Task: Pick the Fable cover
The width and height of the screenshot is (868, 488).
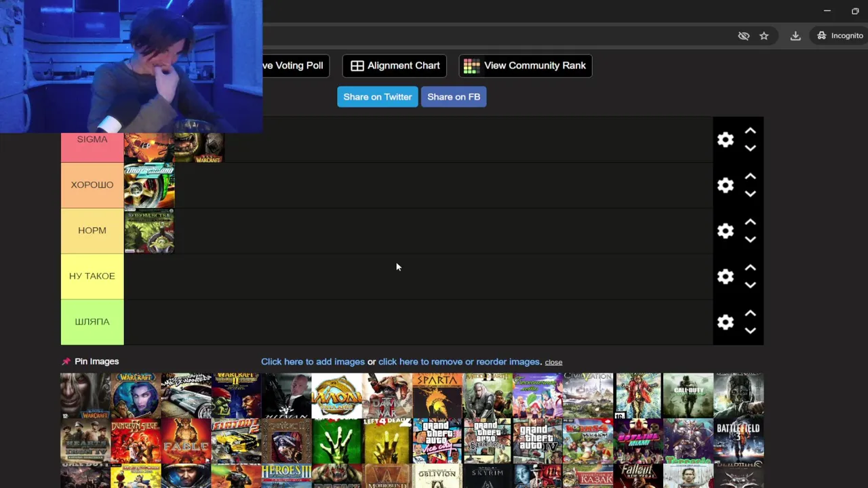Action: 186,441
